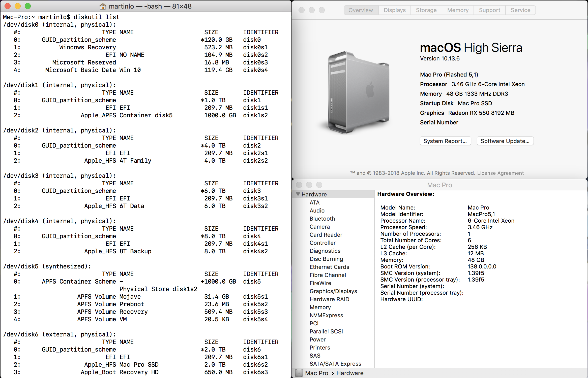Select the Memory tab in About This Mac
The width and height of the screenshot is (588, 378).
(x=458, y=10)
